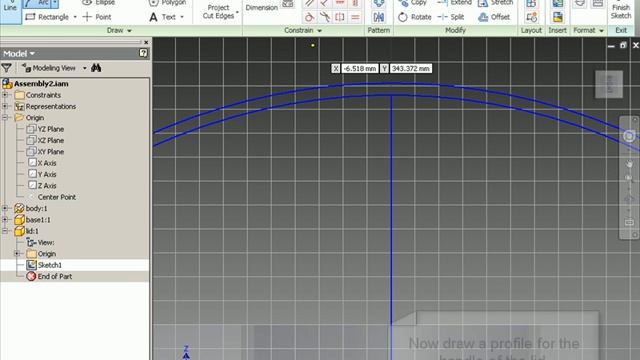Select the Rectangle tool
The width and height of the screenshot is (640, 360).
[47, 17]
